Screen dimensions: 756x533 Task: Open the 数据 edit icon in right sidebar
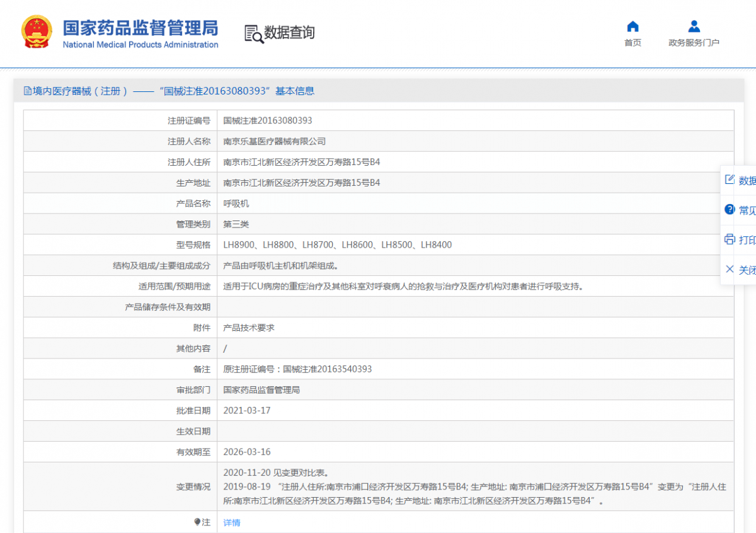click(729, 180)
